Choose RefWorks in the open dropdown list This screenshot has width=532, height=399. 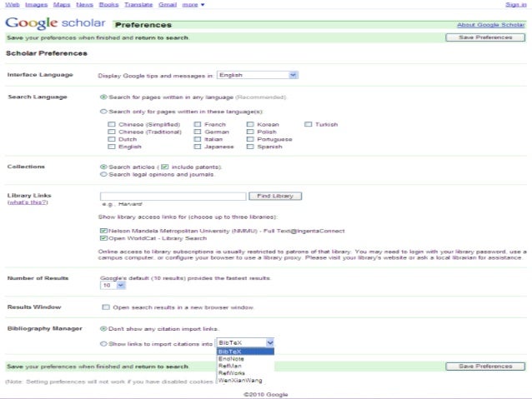point(245,373)
